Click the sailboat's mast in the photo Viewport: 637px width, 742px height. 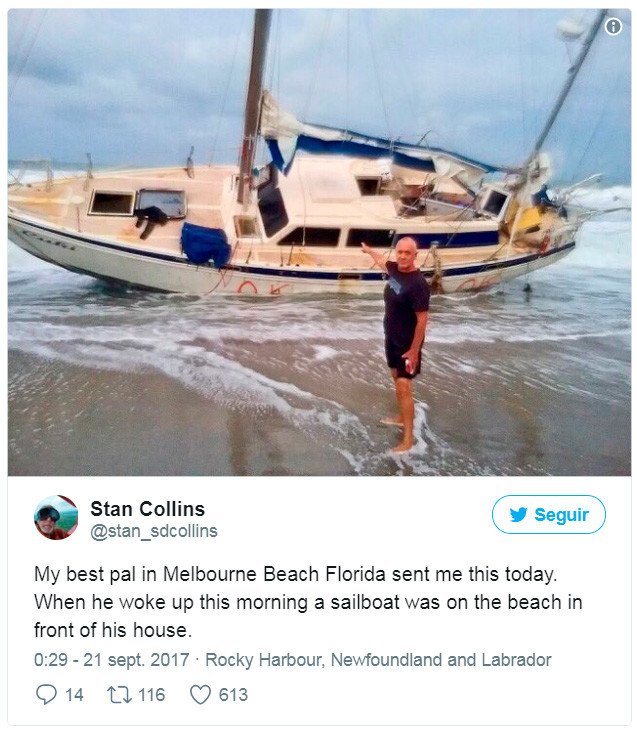point(254,100)
